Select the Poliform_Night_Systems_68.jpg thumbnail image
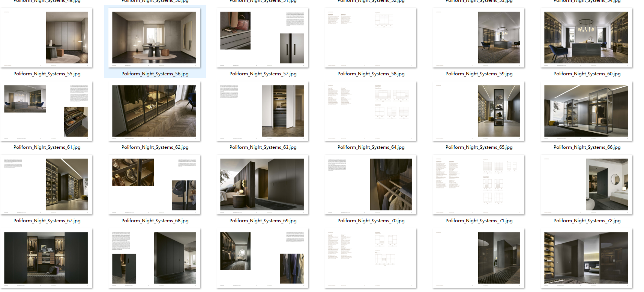 (x=154, y=184)
